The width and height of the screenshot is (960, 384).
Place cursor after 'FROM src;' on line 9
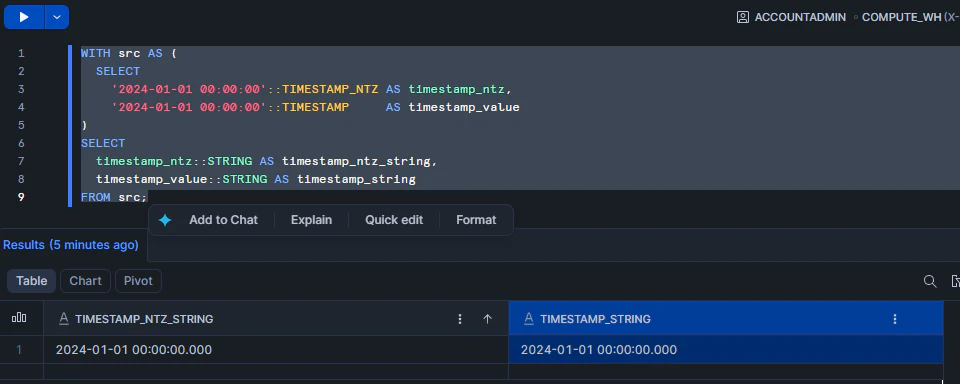point(148,197)
